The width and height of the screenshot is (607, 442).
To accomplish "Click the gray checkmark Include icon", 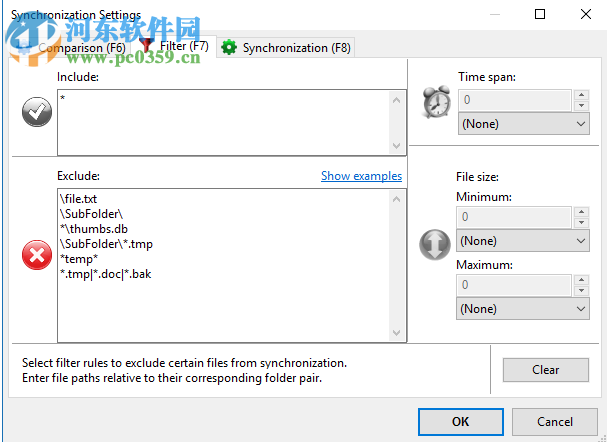I will [37, 112].
